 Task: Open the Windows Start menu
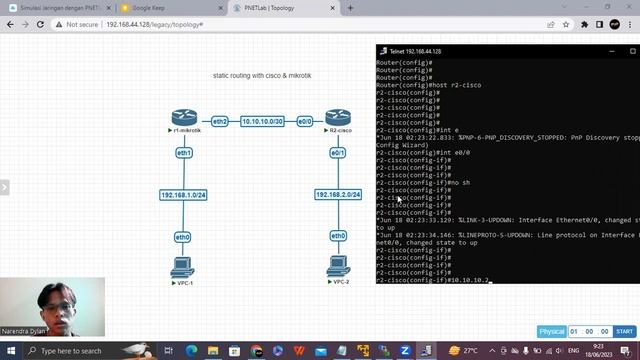[x=11, y=351]
